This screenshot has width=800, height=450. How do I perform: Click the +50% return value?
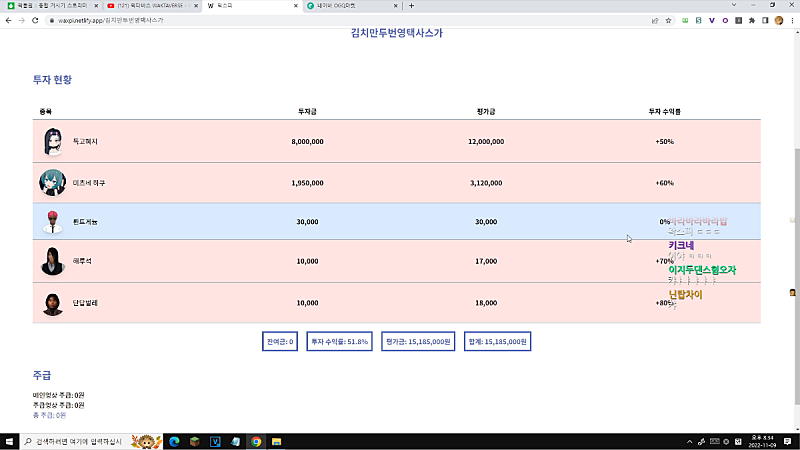(664, 141)
